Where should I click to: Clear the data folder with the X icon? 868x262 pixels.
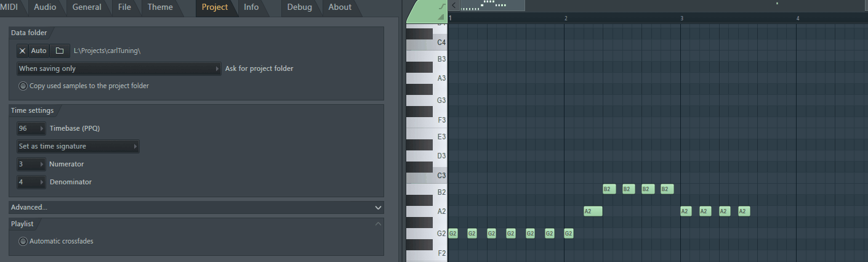coord(23,51)
